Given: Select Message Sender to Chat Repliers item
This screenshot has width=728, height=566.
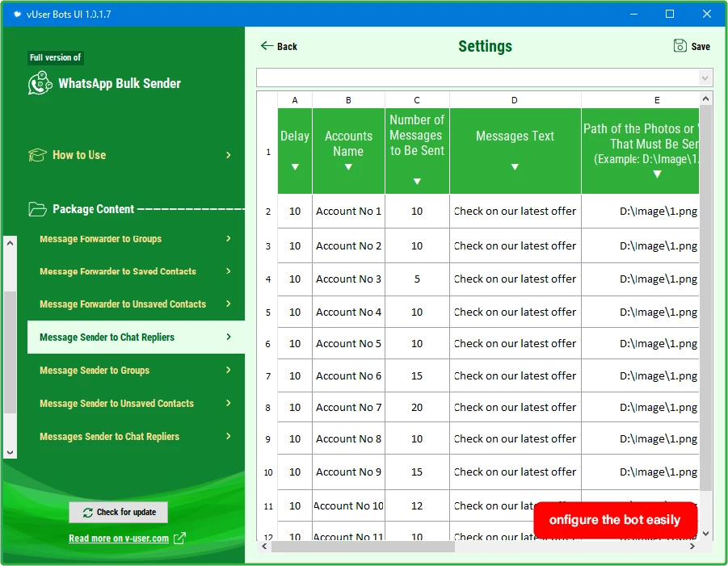Looking at the screenshot, I should pos(136,337).
